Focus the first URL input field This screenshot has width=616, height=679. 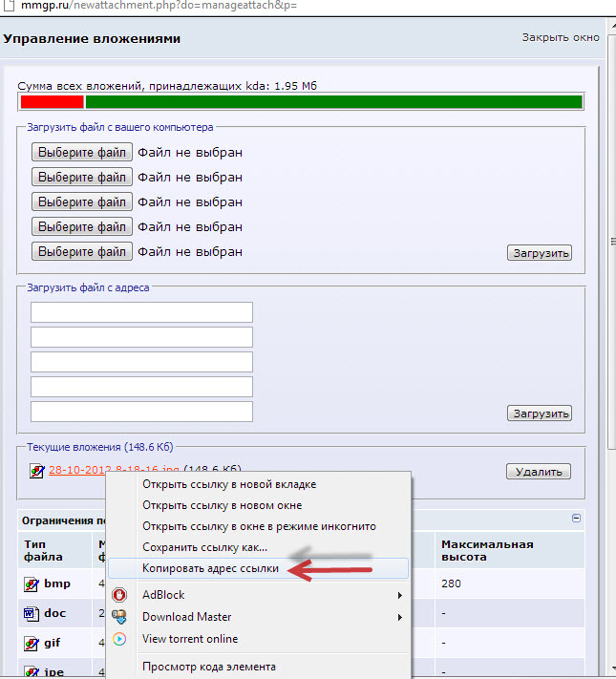(x=141, y=312)
